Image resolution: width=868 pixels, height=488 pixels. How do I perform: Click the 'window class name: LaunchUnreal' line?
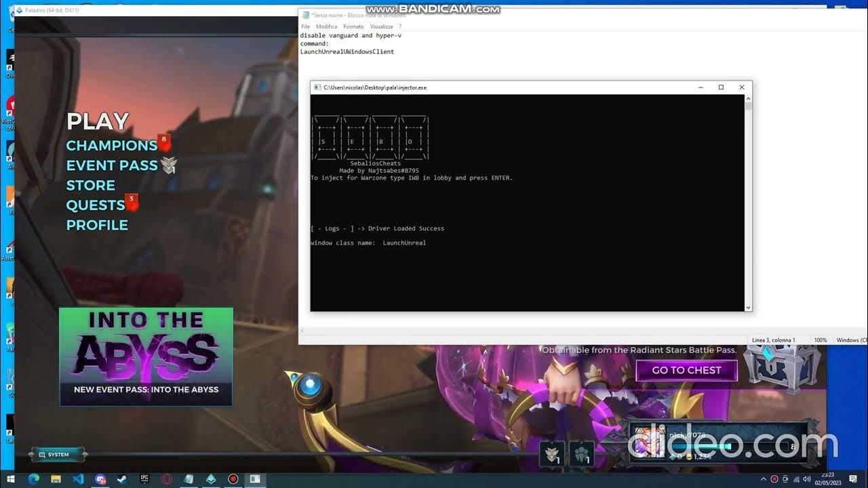pyautogui.click(x=368, y=243)
